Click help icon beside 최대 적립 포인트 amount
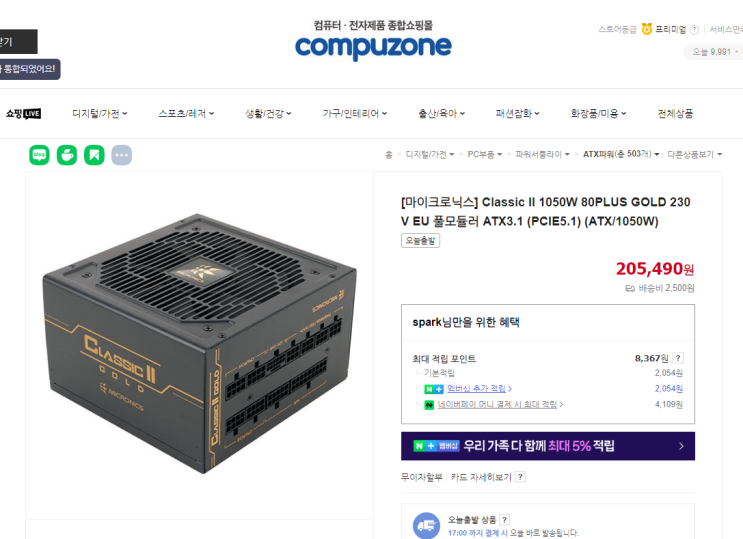Viewport: 743px width, 539px height. click(x=678, y=358)
